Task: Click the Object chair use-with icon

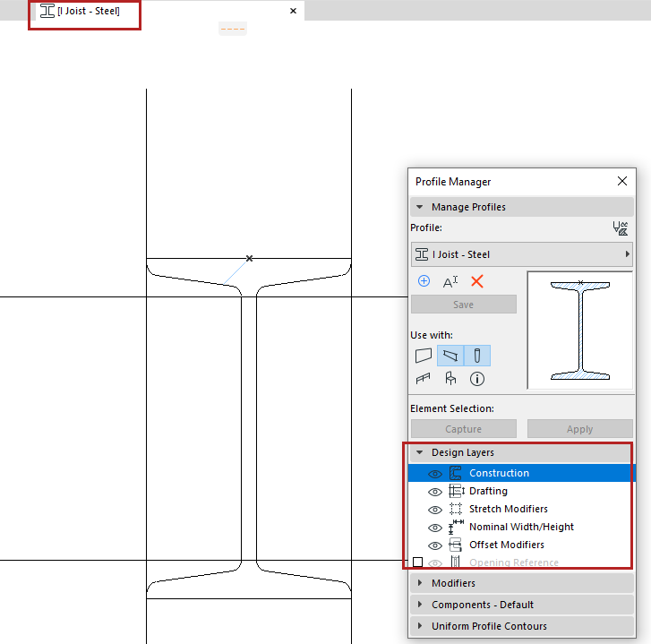Action: point(450,378)
